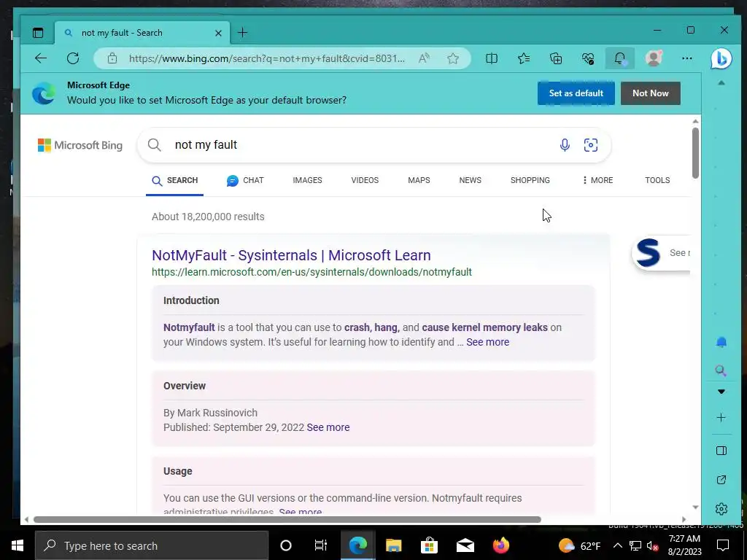Open Firefox from taskbar

[500, 545]
